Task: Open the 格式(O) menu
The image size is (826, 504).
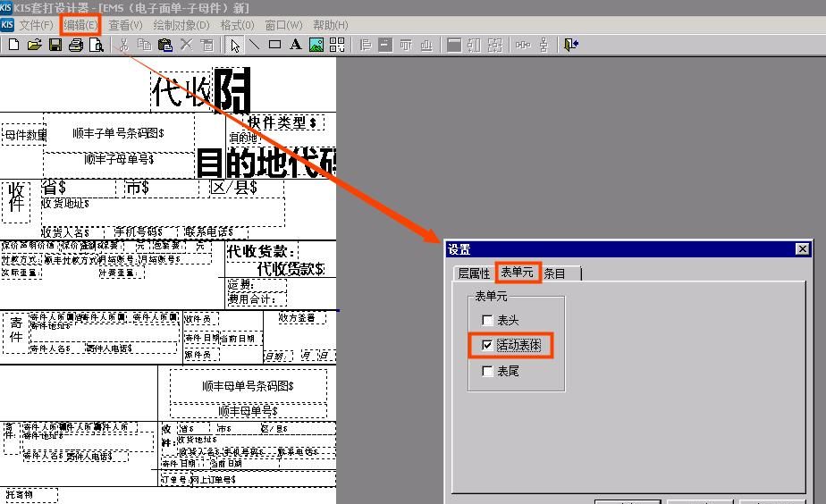Action: coord(237,25)
